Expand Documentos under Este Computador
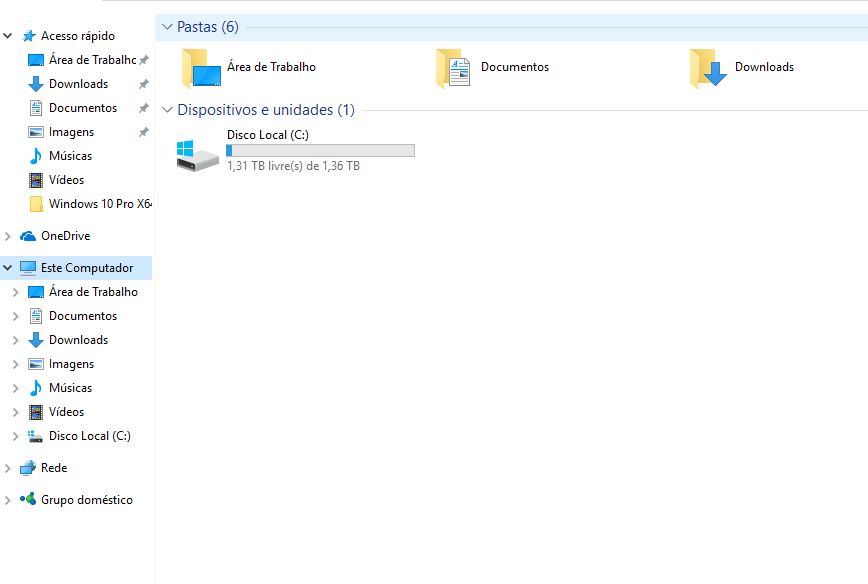 (x=16, y=316)
